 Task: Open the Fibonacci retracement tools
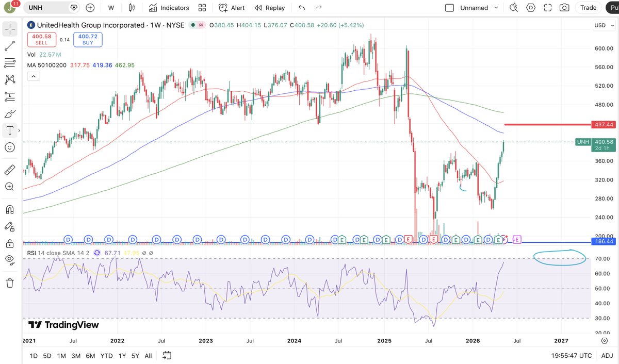[x=10, y=63]
